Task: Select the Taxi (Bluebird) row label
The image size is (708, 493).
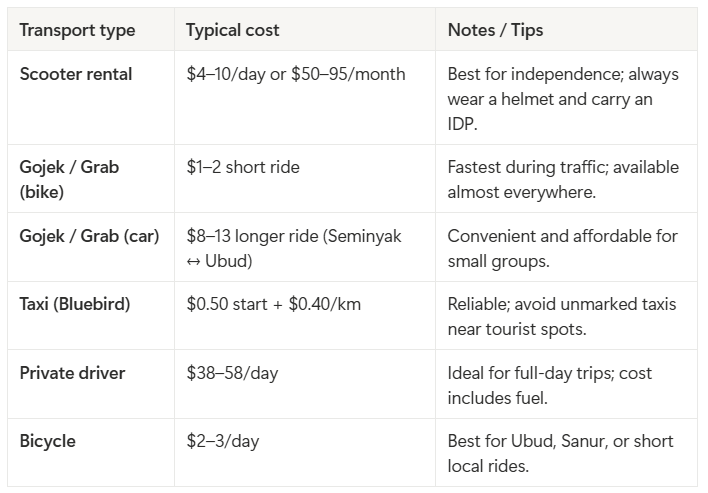Action: click(75, 304)
